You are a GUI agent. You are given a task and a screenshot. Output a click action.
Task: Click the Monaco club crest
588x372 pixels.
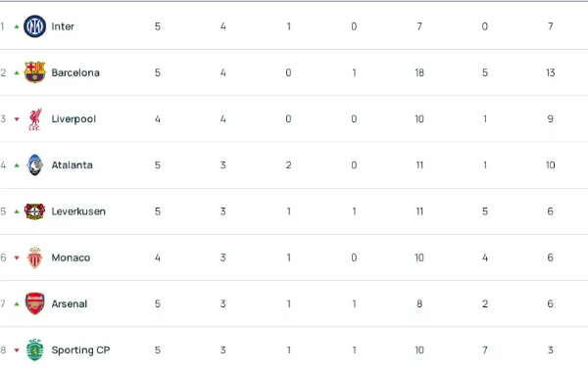pyautogui.click(x=35, y=257)
